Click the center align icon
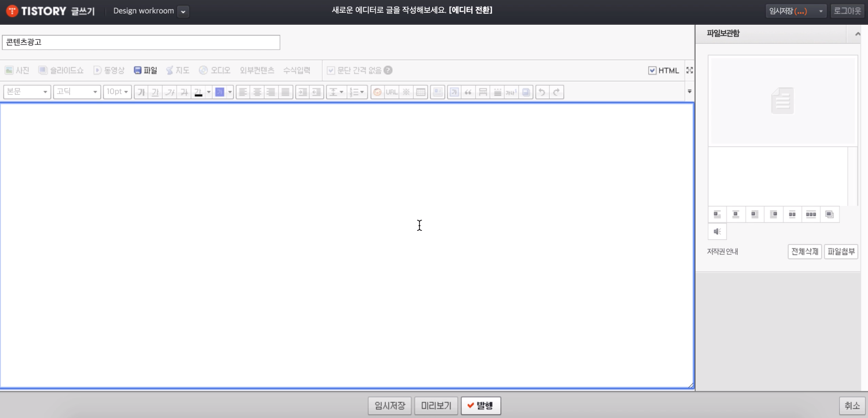 (257, 92)
